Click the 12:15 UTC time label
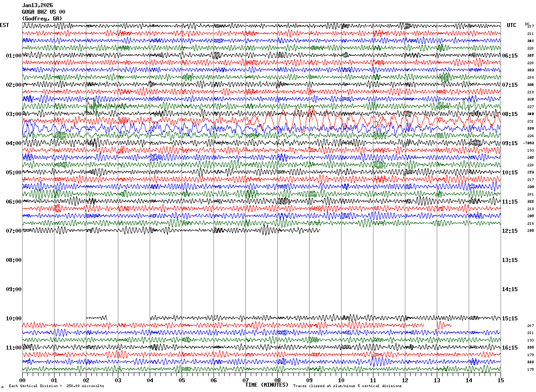This screenshot has width=536, height=392. (510, 231)
